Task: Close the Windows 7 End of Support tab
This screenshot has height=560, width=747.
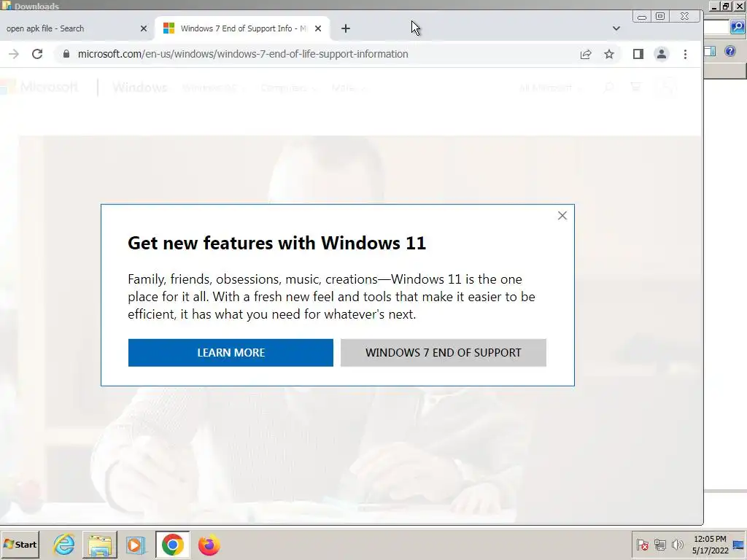Action: pos(318,28)
